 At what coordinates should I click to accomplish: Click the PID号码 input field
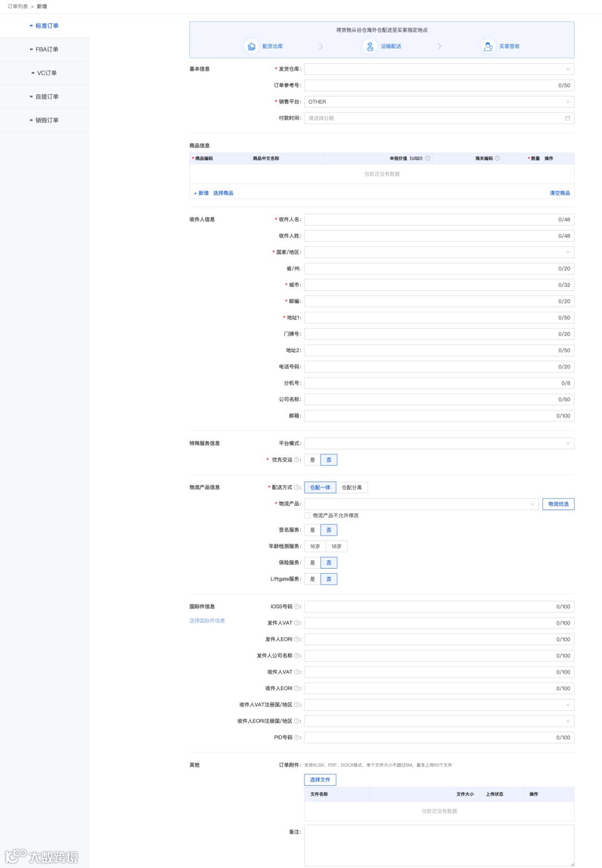(439, 738)
